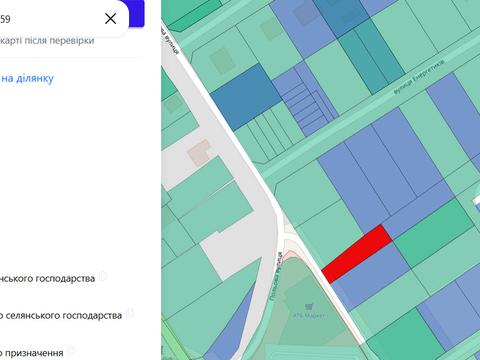The height and width of the screenshot is (360, 480).
Task: Copy the "нського господарства" value with its copy icon
Action: [103, 276]
